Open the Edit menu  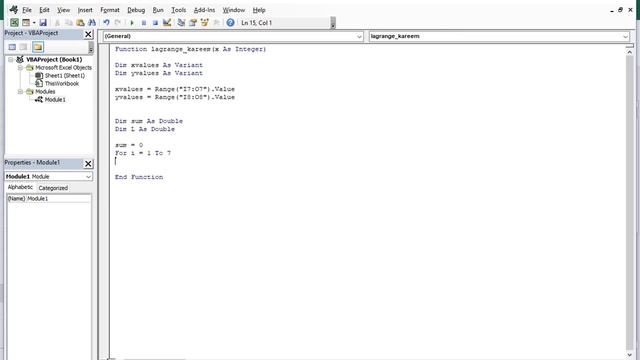coord(44,10)
